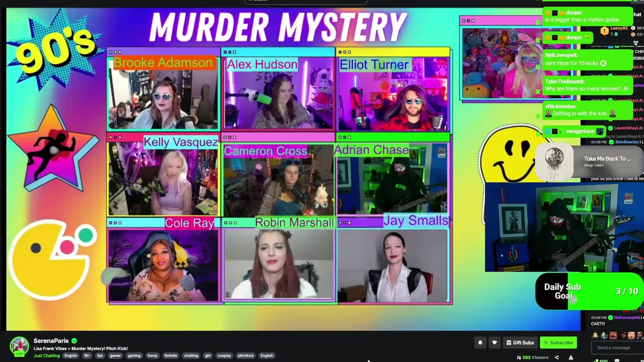This screenshot has height=362, width=644.
Task: Open the Just Chatting category link
Action: [47, 355]
